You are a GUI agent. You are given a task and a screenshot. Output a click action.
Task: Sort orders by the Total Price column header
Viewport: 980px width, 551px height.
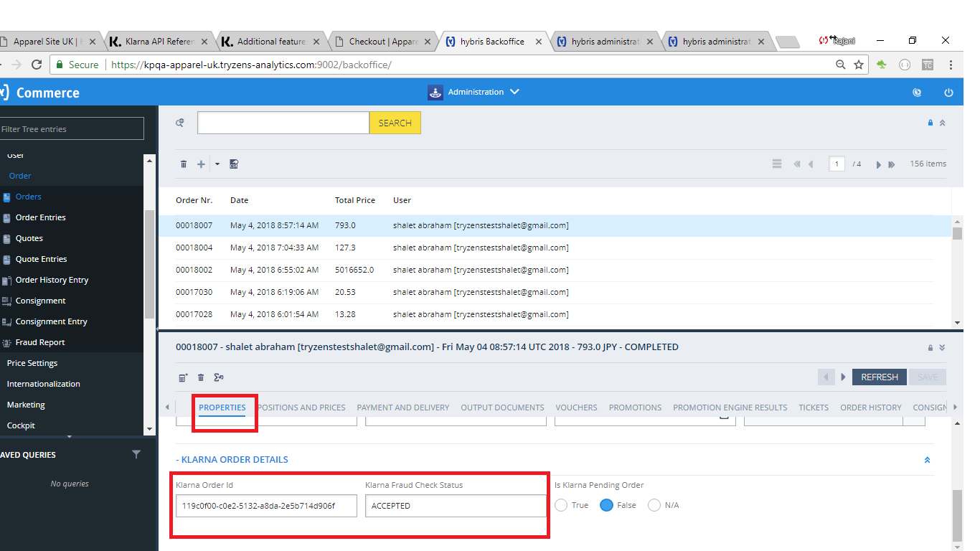(355, 200)
